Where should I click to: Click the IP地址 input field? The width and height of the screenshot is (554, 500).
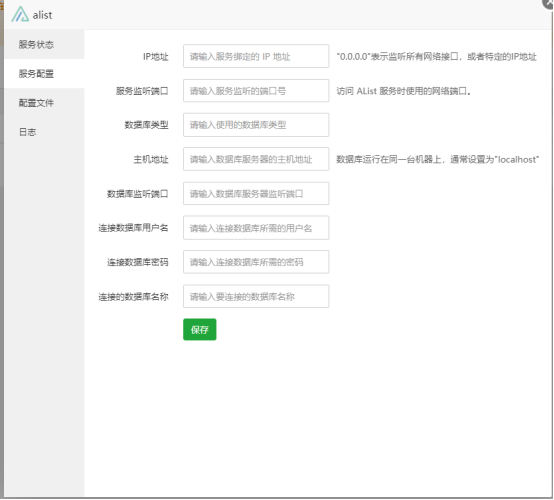256,56
